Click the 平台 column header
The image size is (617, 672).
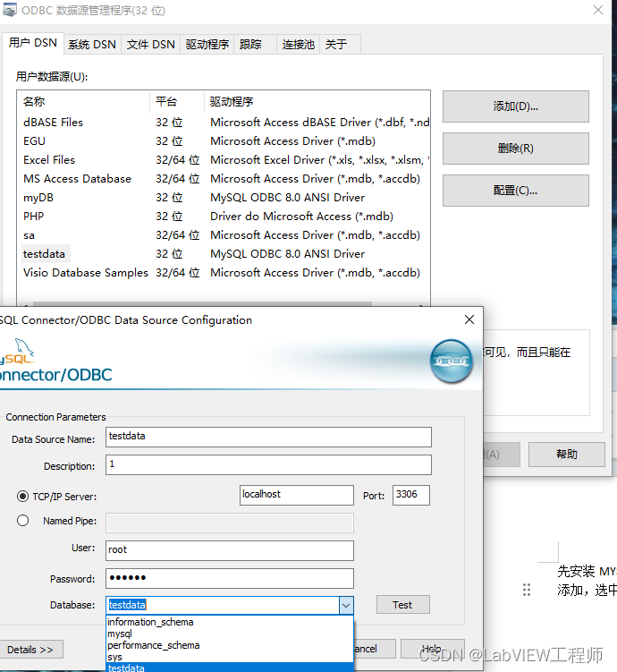pos(177,102)
